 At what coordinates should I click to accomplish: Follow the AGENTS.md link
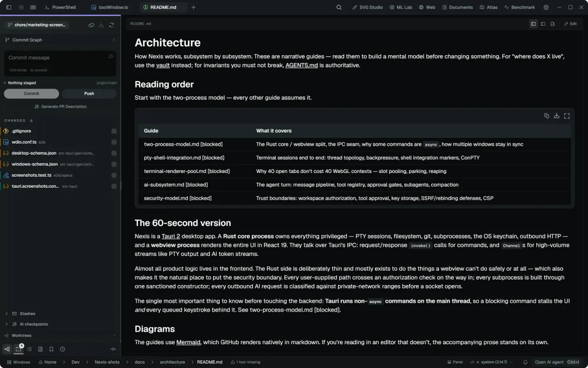[301, 65]
